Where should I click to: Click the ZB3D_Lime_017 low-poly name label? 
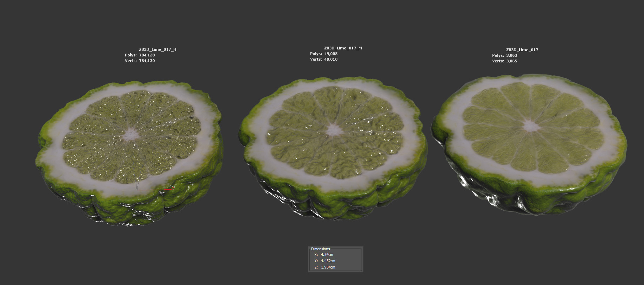522,50
